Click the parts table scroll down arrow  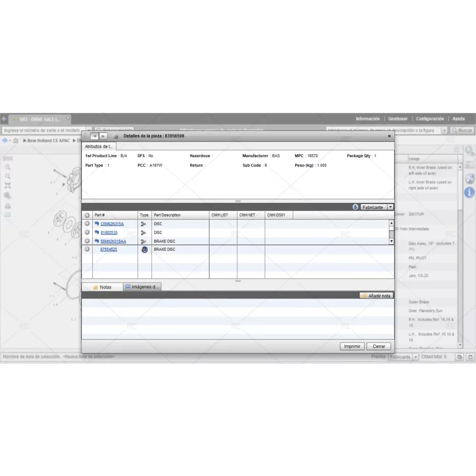(x=392, y=241)
